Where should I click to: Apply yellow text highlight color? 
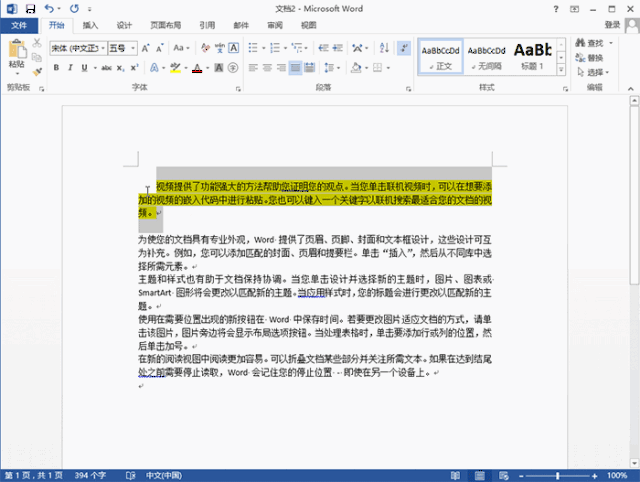[x=176, y=68]
